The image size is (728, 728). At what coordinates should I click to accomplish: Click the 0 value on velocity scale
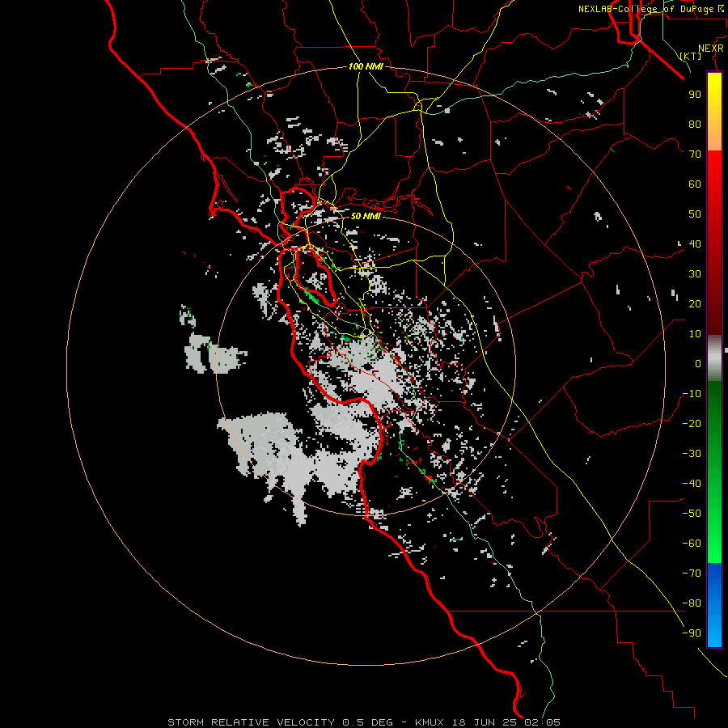pos(698,363)
